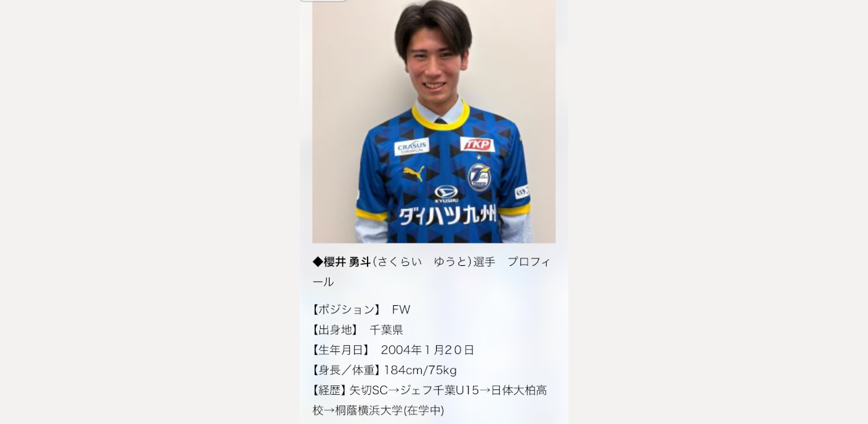Click the sleeve badge on the jersey
The height and width of the screenshot is (424, 868).
(x=521, y=192)
